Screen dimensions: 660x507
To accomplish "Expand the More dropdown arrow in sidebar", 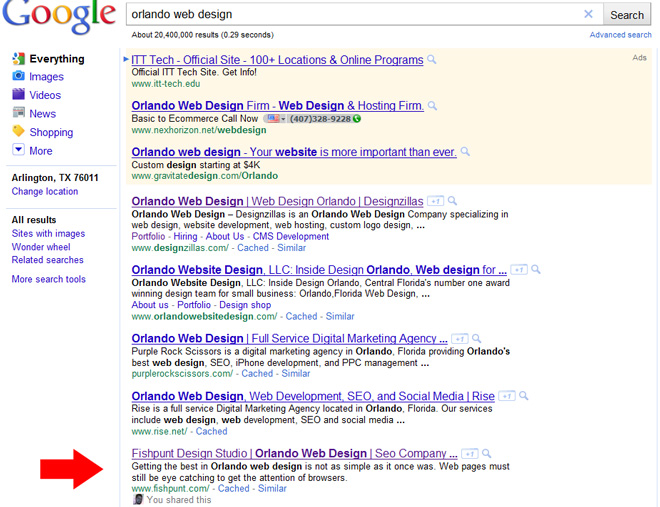I will click(19, 149).
